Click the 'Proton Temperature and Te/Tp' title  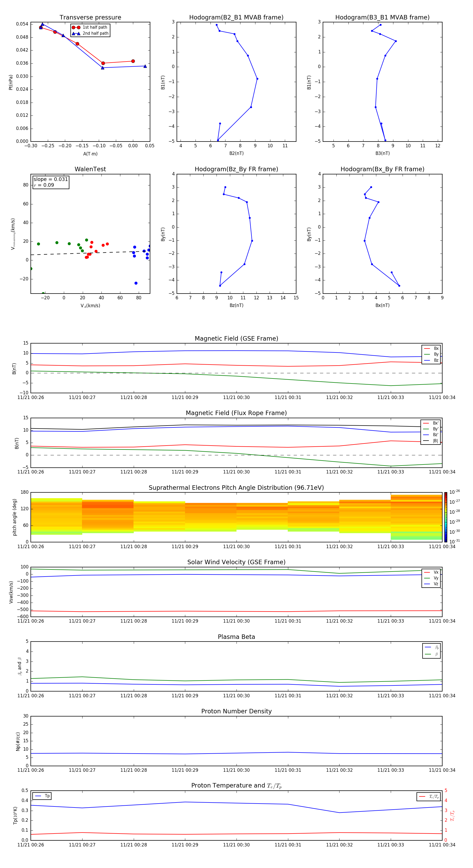pyautogui.click(x=236, y=786)
